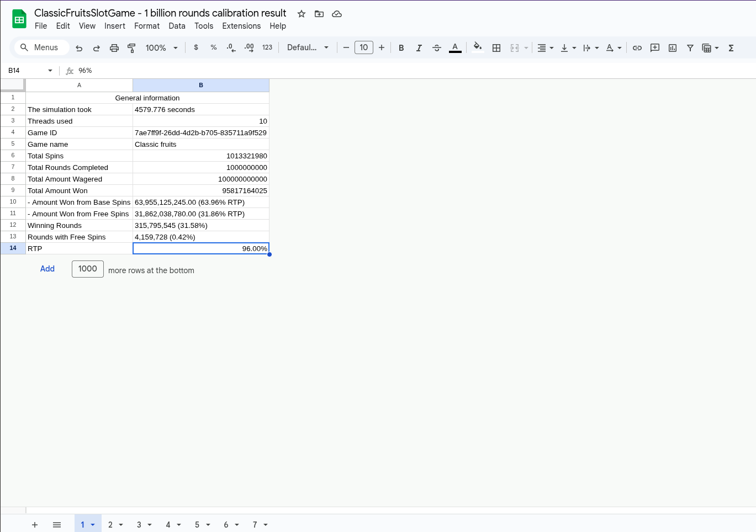Open text color picker
756x532 pixels.
[455, 48]
